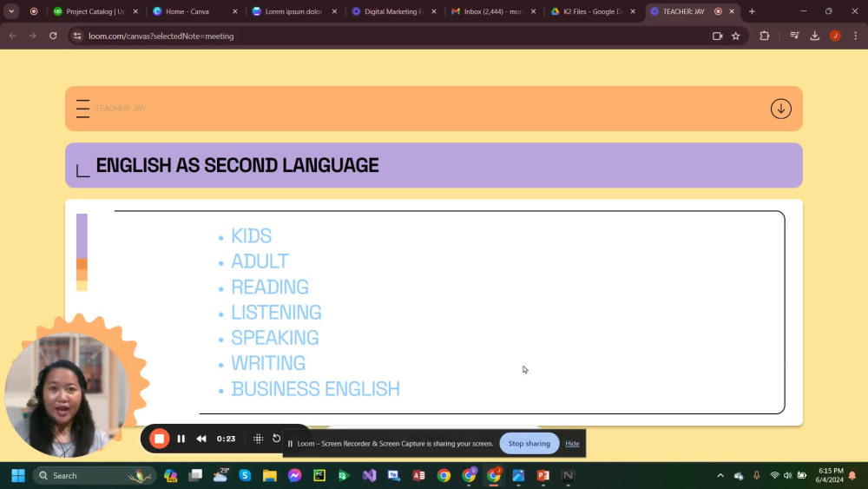
Task: Bookmark this page with the star icon
Action: tap(736, 36)
